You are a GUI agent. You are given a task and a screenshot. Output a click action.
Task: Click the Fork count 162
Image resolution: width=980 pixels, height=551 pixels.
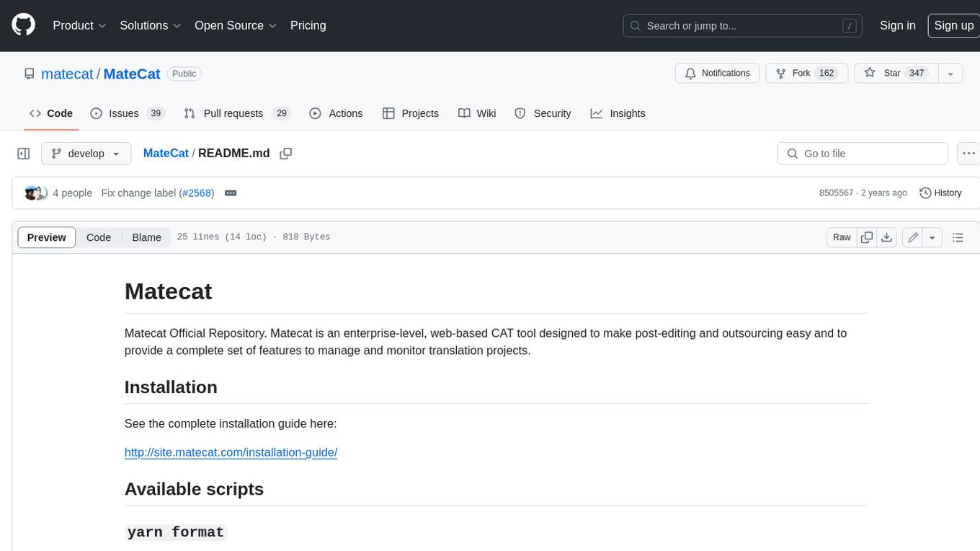click(x=827, y=73)
